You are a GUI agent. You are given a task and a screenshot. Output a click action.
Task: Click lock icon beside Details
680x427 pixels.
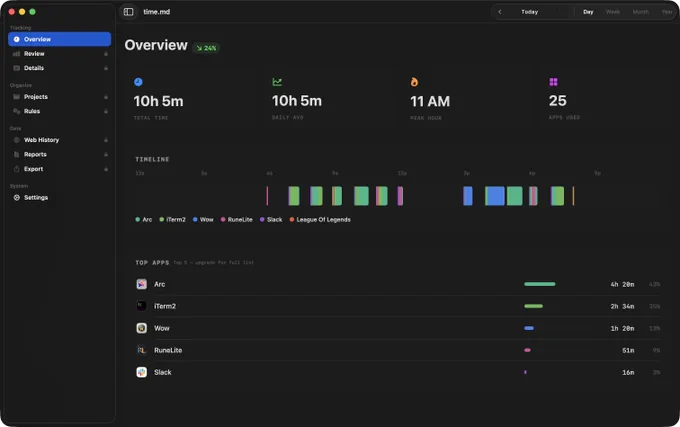[106, 68]
